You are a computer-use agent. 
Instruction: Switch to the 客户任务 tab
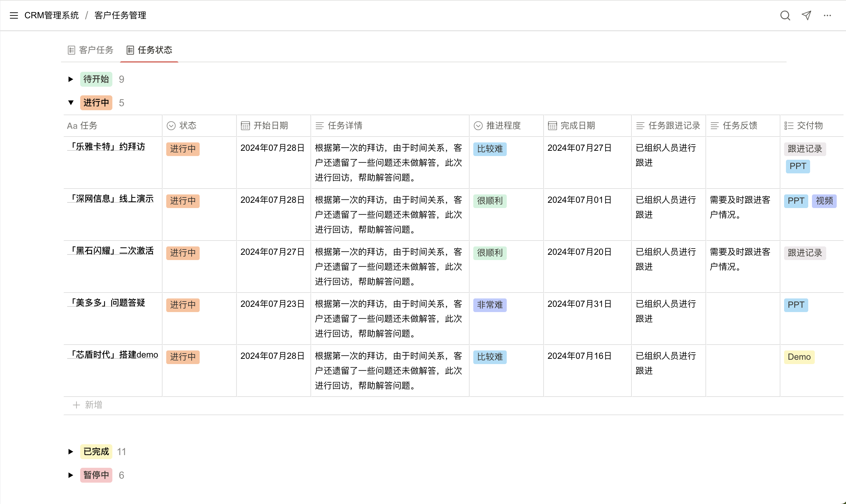(91, 50)
